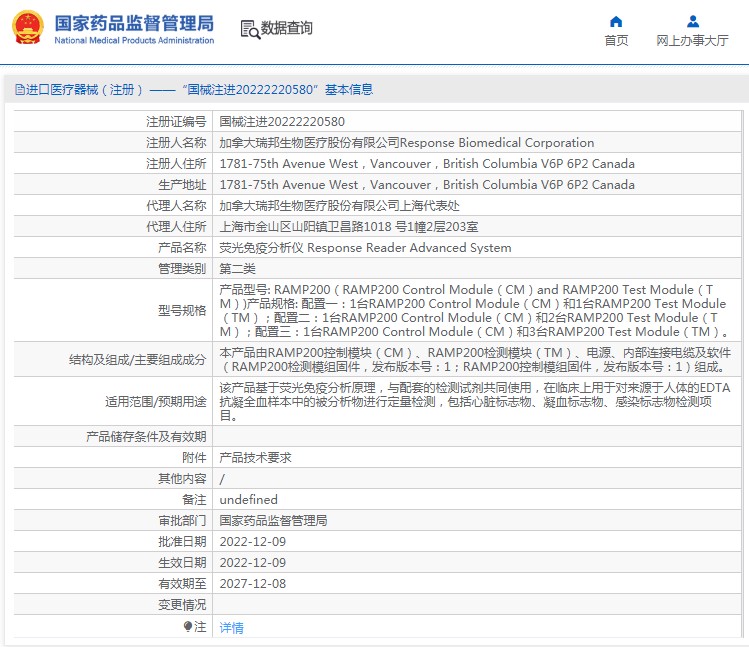Click the 其他内容 slash value
The height and width of the screenshot is (647, 749).
click(x=222, y=479)
